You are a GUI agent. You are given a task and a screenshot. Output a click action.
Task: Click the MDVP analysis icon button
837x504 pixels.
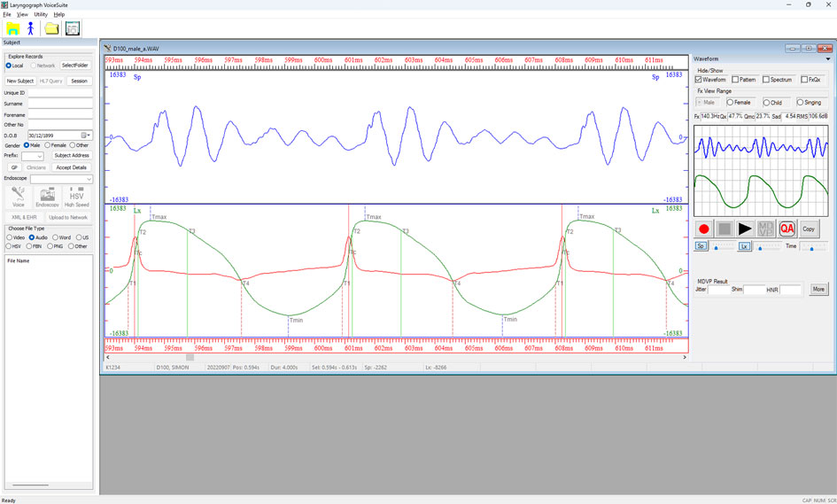pyautogui.click(x=765, y=229)
